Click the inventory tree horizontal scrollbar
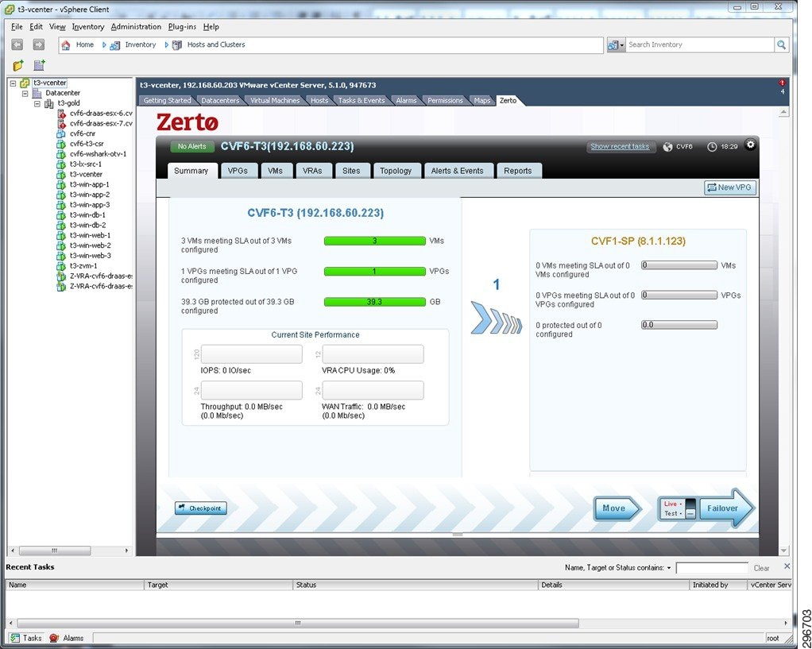Viewport: 812px width, 649px height. click(54, 550)
